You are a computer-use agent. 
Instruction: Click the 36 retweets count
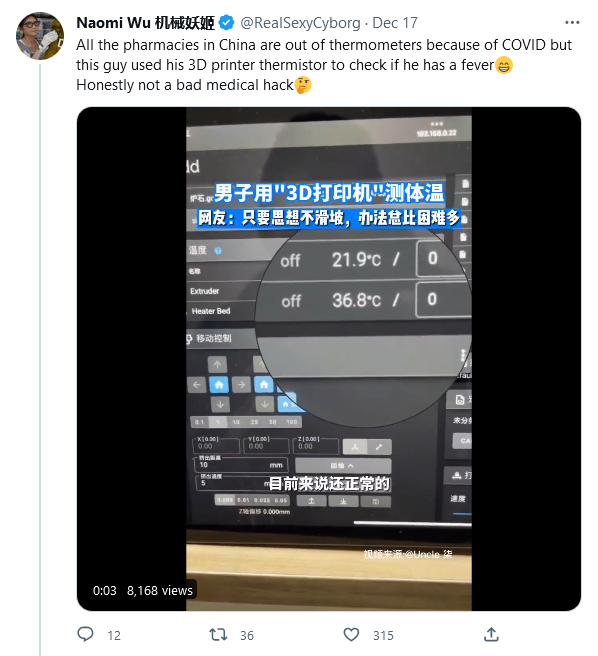[247, 636]
